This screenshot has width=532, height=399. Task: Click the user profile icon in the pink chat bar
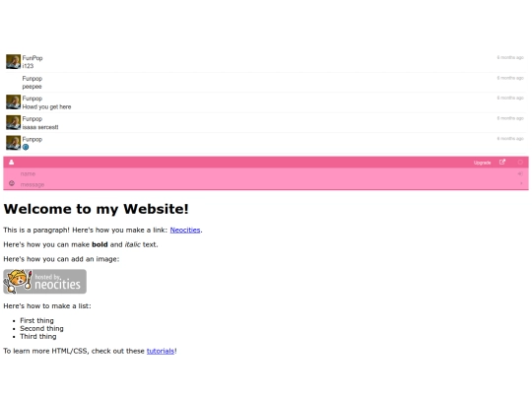(x=11, y=163)
